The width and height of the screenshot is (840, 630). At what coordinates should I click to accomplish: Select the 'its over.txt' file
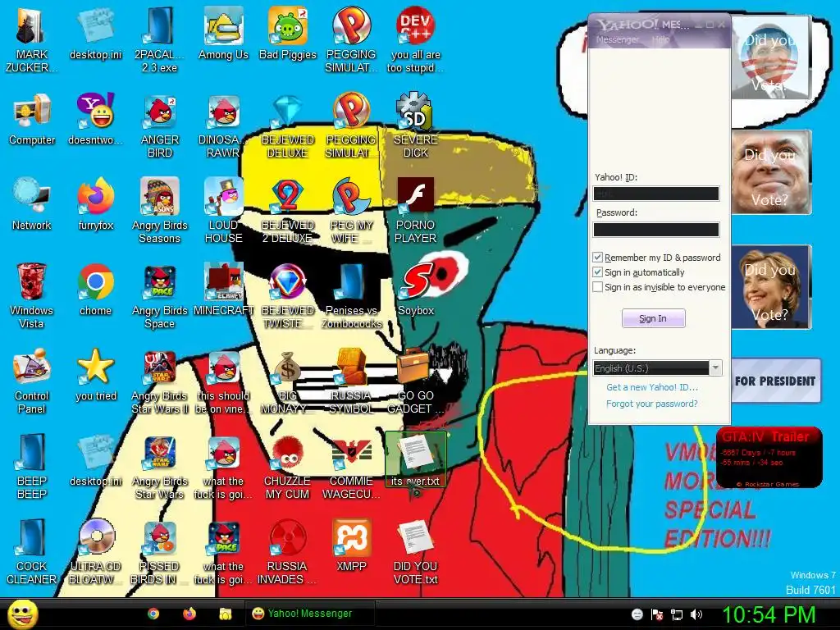(x=415, y=461)
